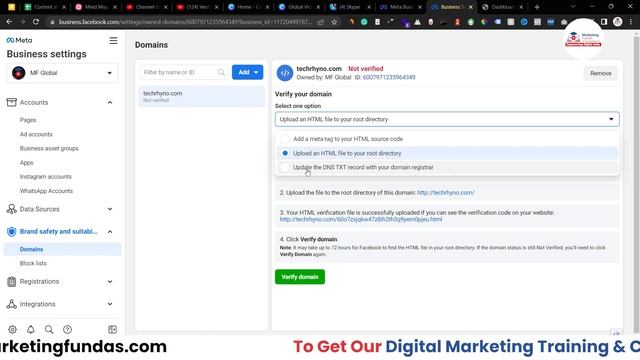The height and width of the screenshot is (360, 640).
Task: Open the http://techrhyno.com/ link
Action: 445,192
